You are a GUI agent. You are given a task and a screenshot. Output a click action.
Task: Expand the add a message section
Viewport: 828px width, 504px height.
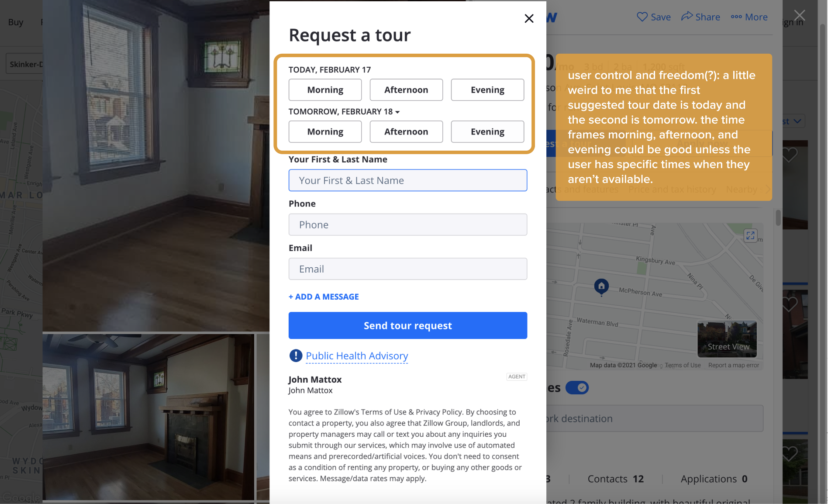324,297
